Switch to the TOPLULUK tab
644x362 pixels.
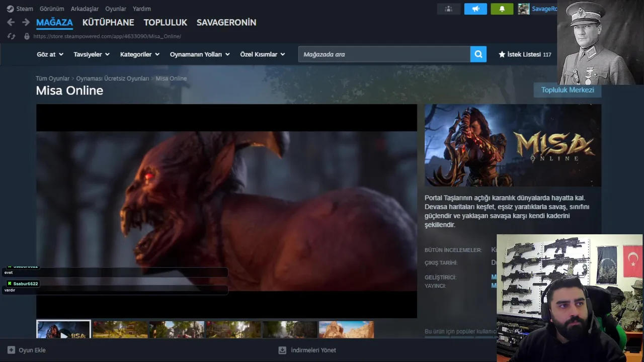pos(166,23)
